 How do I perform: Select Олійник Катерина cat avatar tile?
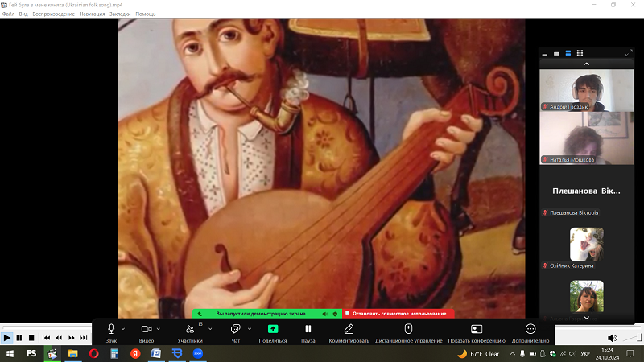click(587, 245)
